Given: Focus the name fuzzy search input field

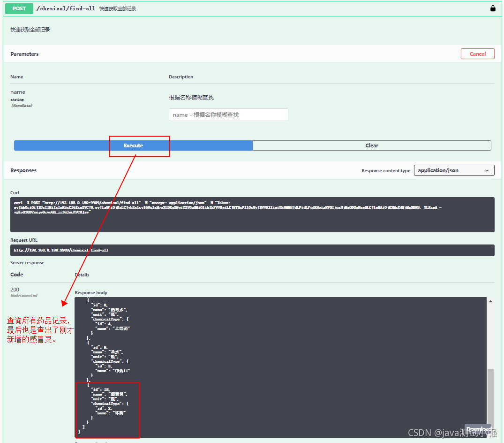Looking at the screenshot, I should click(228, 115).
